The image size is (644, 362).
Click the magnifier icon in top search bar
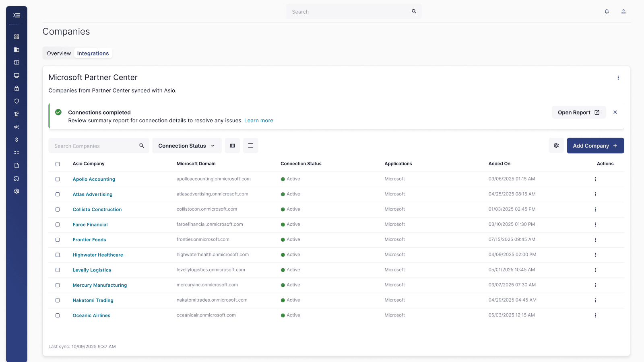click(414, 11)
